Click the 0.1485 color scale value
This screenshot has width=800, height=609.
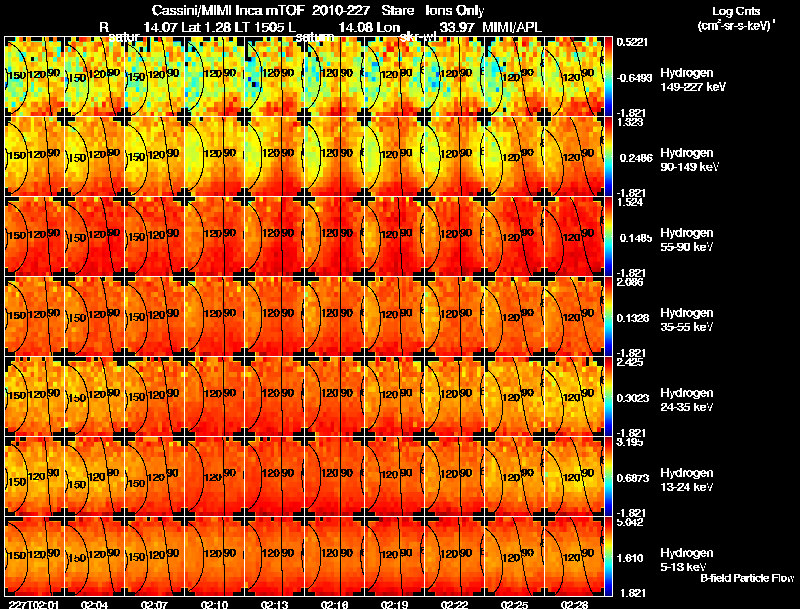tap(634, 238)
